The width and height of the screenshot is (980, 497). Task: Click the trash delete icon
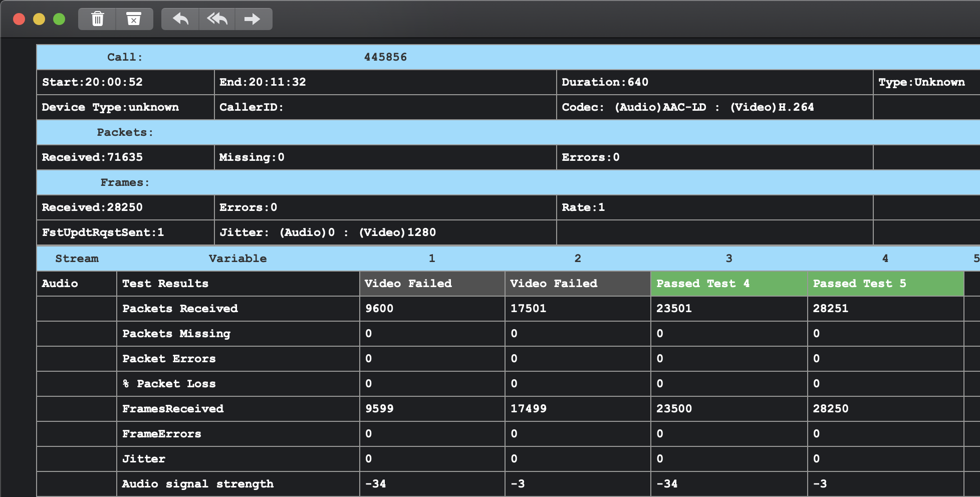click(98, 19)
